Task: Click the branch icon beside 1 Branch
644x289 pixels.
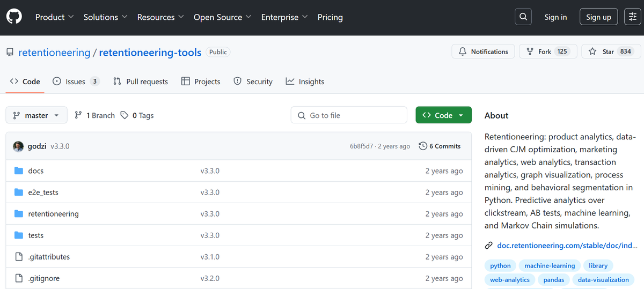Action: 78,115
